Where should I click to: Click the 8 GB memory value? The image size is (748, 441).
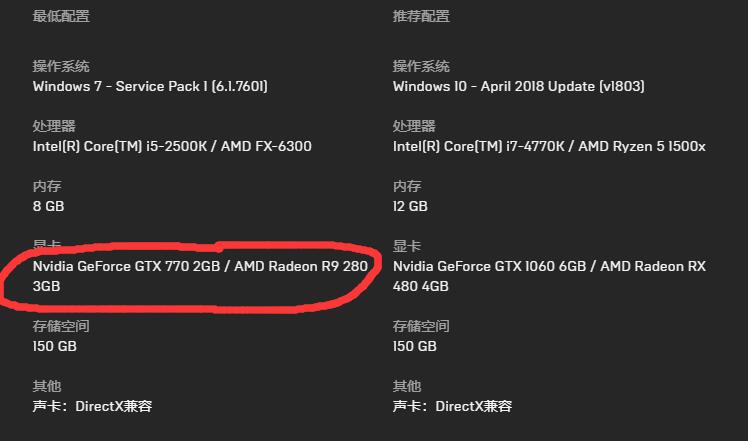49,206
